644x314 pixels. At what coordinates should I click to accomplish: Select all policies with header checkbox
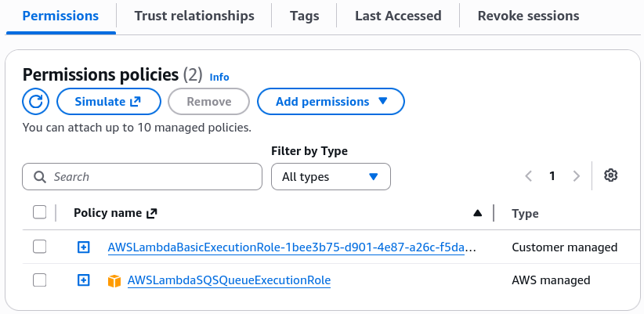pyautogui.click(x=39, y=213)
